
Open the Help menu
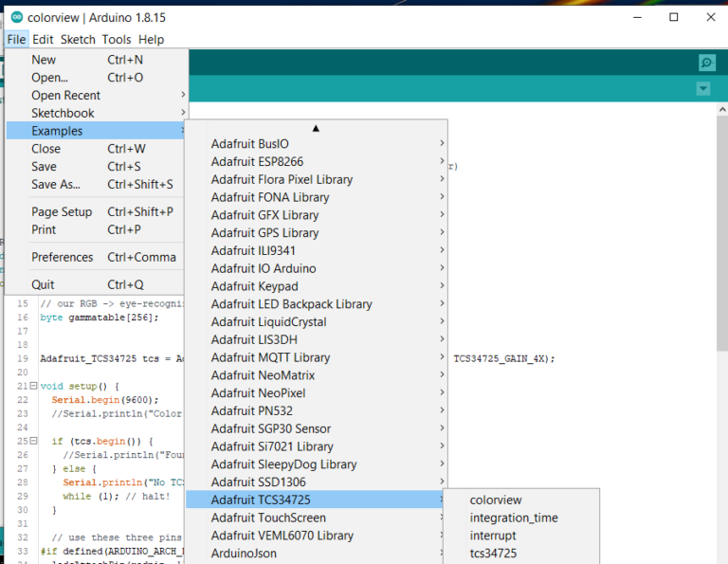[151, 40]
